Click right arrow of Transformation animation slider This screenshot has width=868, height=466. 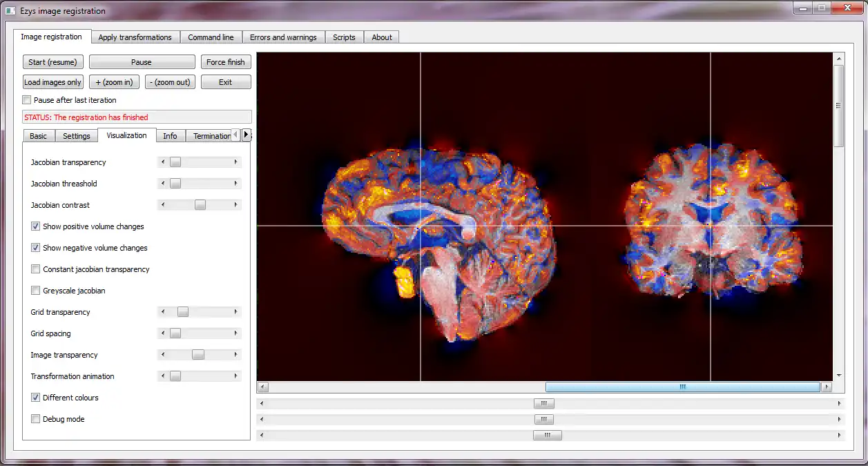(x=235, y=376)
